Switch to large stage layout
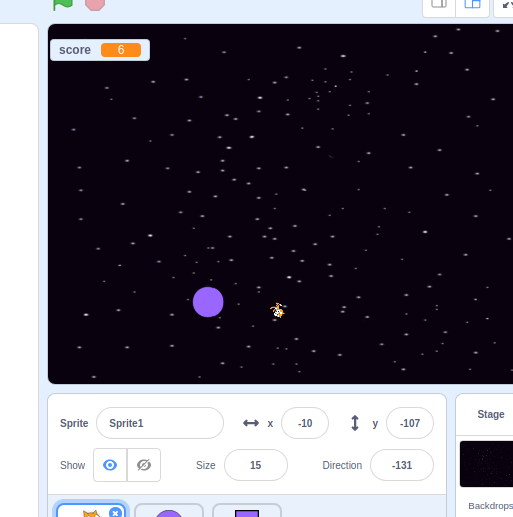This screenshot has width=513, height=517. pyautogui.click(x=472, y=6)
